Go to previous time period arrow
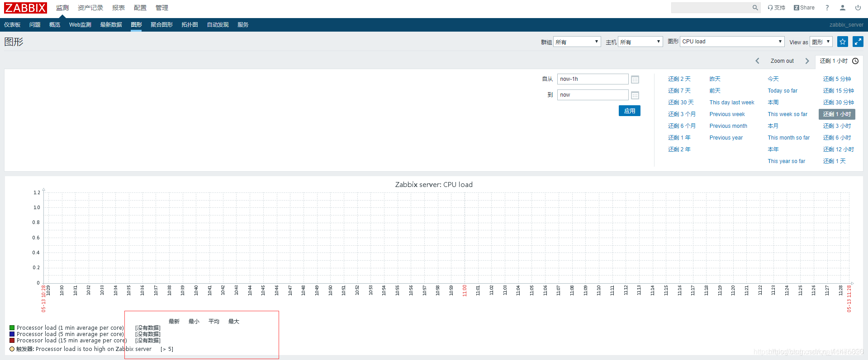This screenshot has width=868, height=360. tap(757, 61)
